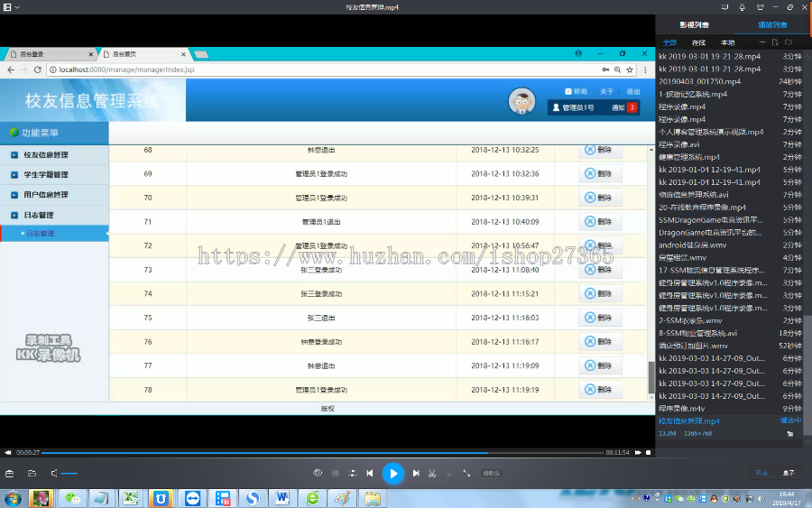This screenshot has height=508, width=812.
Task: Click the clear playlist file icon
Action: (x=775, y=42)
